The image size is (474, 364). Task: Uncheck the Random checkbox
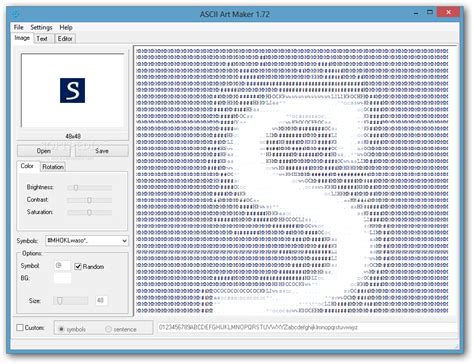(78, 266)
